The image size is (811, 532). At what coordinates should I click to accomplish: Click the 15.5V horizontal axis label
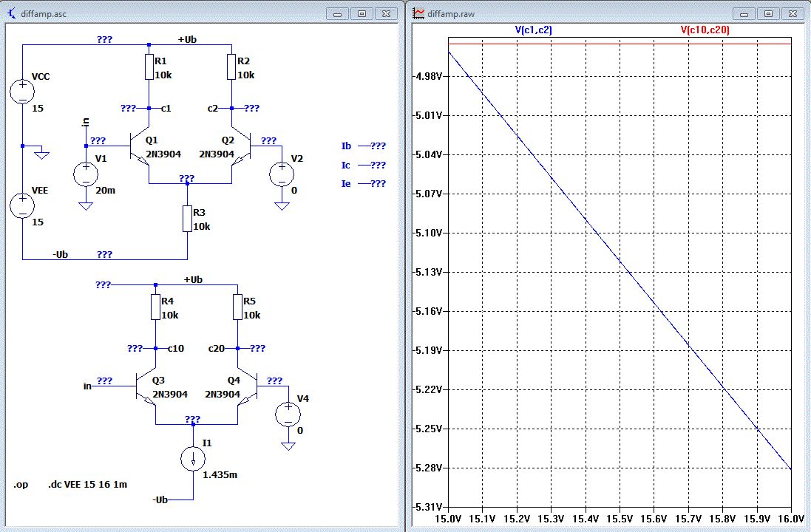click(619, 519)
